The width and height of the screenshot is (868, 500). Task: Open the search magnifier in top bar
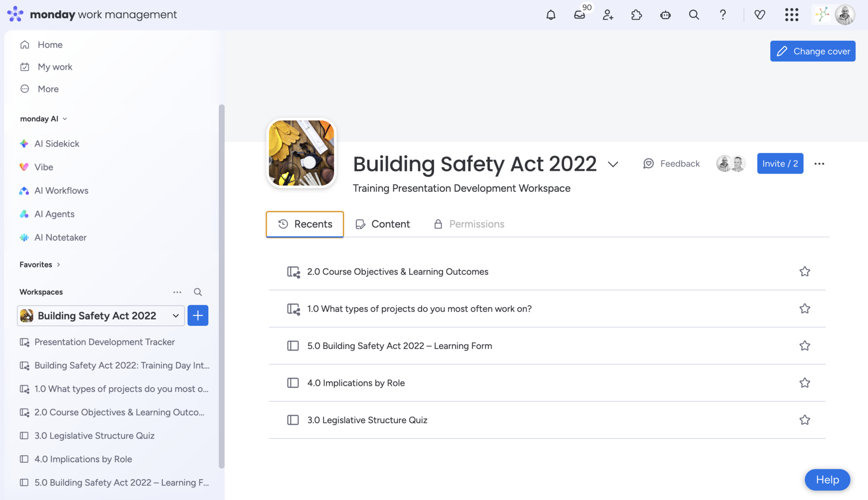click(694, 15)
